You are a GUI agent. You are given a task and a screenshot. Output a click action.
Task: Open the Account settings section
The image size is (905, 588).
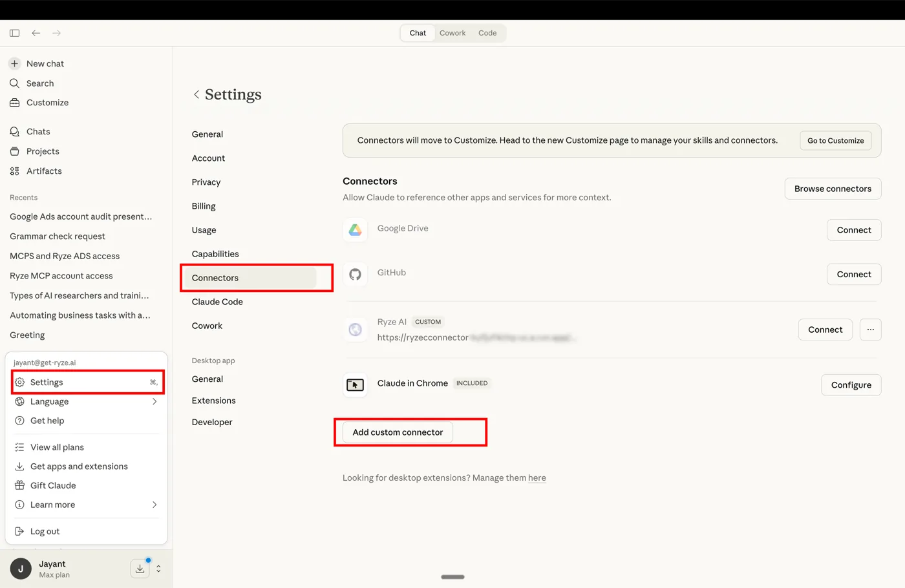[x=208, y=158]
